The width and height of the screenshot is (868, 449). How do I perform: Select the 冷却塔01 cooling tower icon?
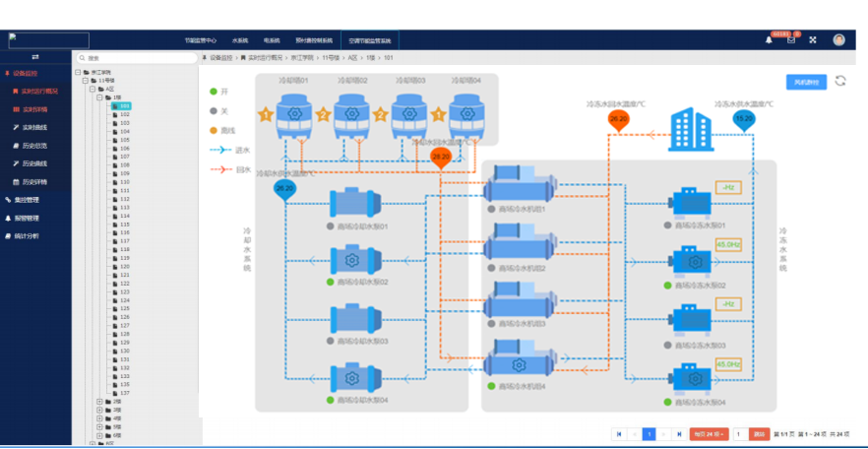tap(292, 115)
